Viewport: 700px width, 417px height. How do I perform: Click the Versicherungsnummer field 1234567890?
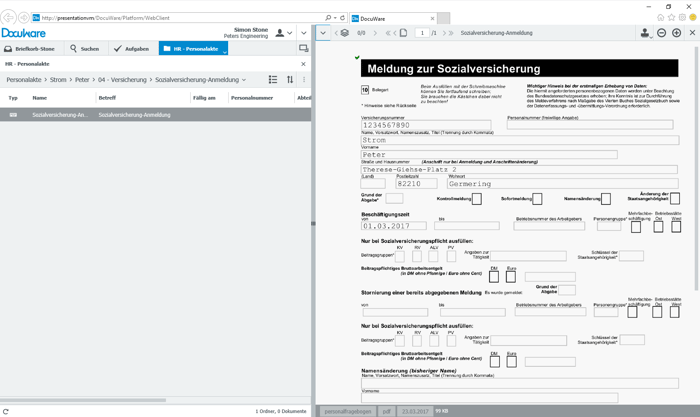[426, 125]
